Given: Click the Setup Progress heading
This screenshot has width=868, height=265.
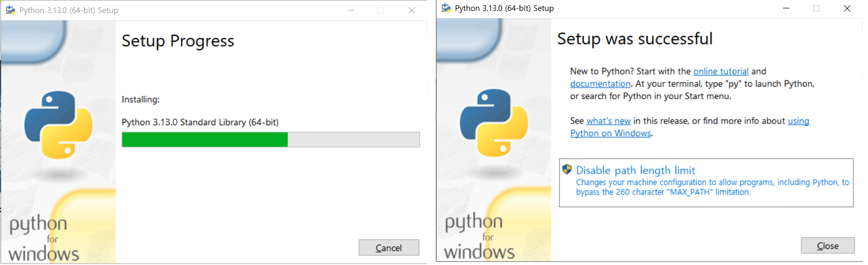Looking at the screenshot, I should click(178, 41).
